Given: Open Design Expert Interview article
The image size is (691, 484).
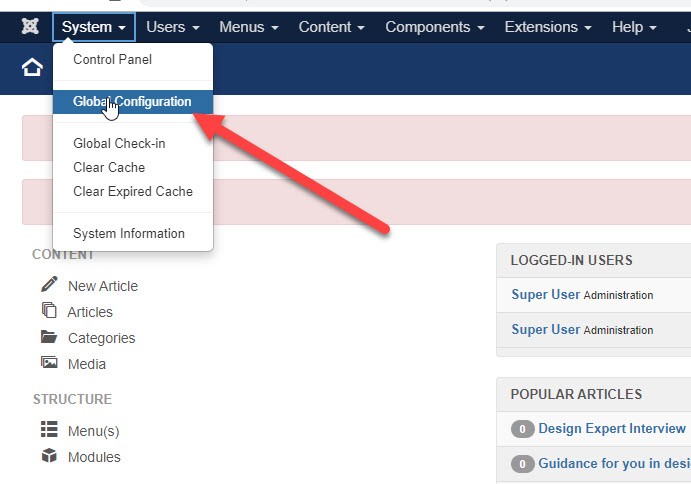Looking at the screenshot, I should coord(612,428).
